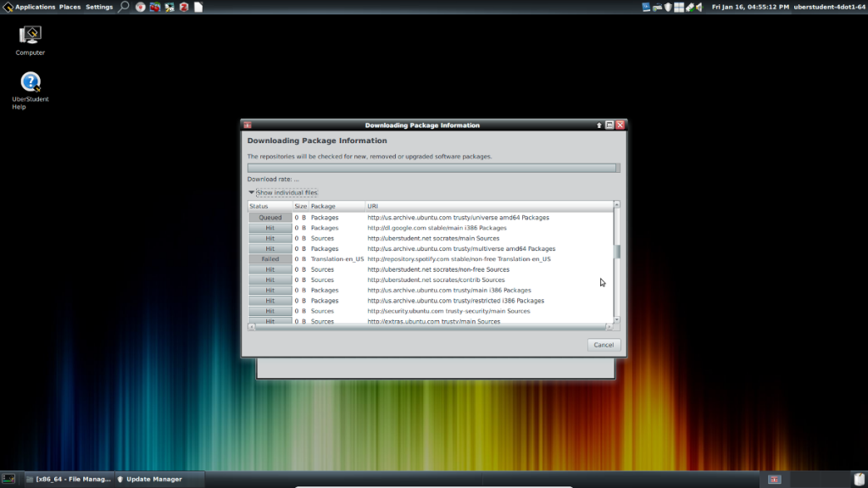This screenshot has width=868, height=488.
Task: Cancel the package information download
Action: click(x=604, y=345)
